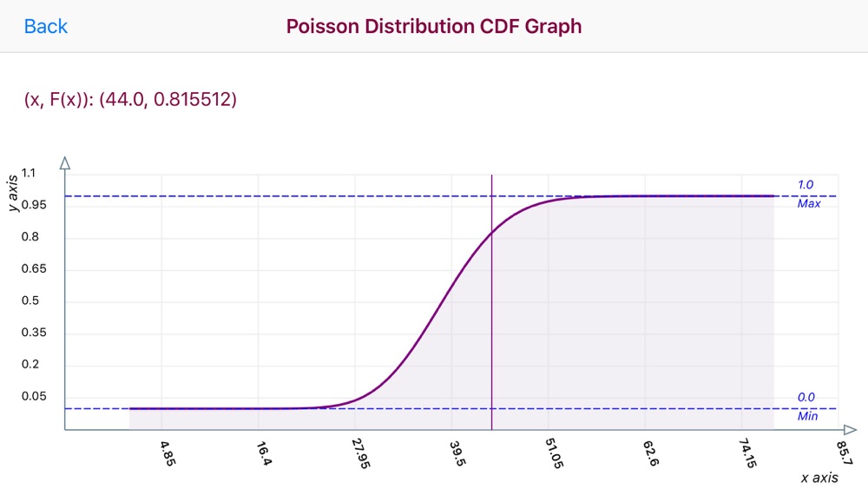Click the 27.95 x-axis tick label
This screenshot has width=868, height=489.
[x=361, y=453]
